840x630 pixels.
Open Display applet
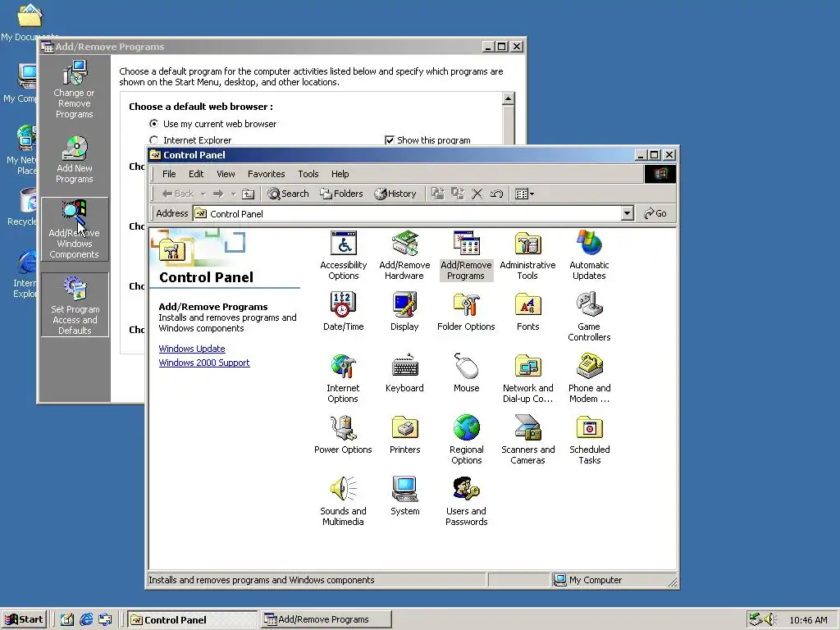(404, 312)
